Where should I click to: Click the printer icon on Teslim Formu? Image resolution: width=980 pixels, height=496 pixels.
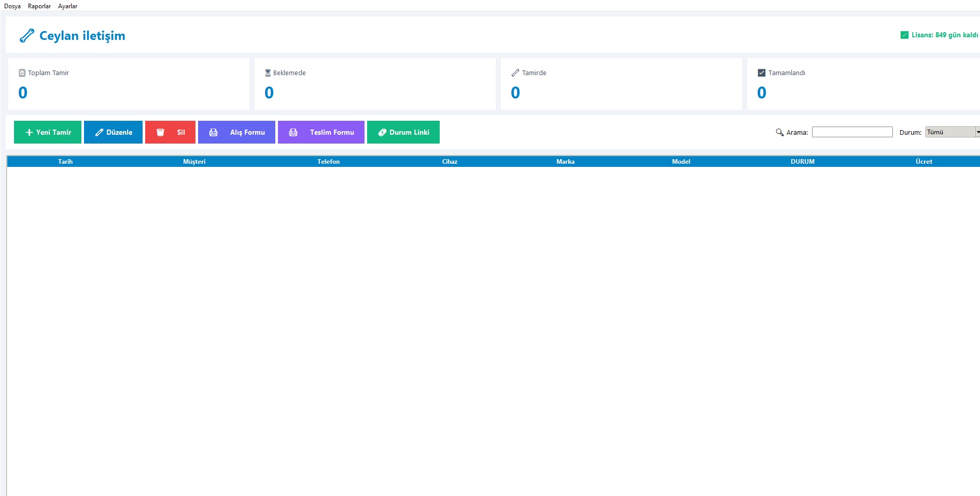pos(293,133)
